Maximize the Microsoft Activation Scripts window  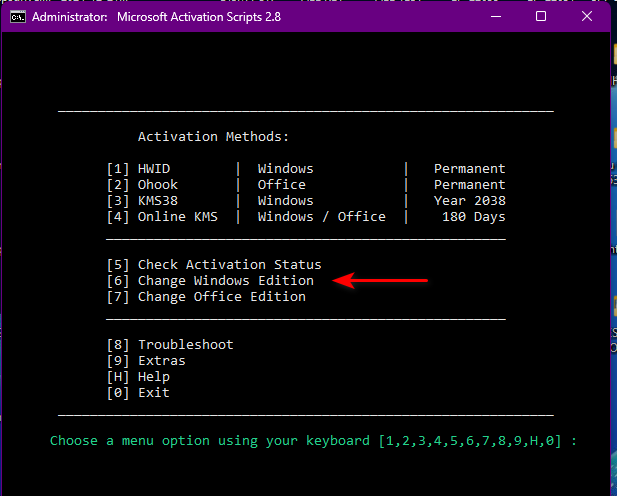click(x=541, y=17)
